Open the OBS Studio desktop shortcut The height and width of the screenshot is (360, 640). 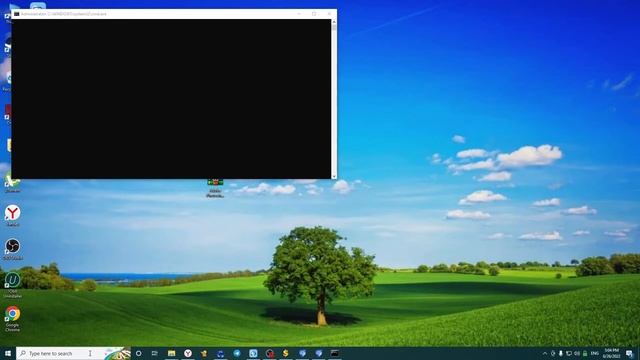[13, 249]
